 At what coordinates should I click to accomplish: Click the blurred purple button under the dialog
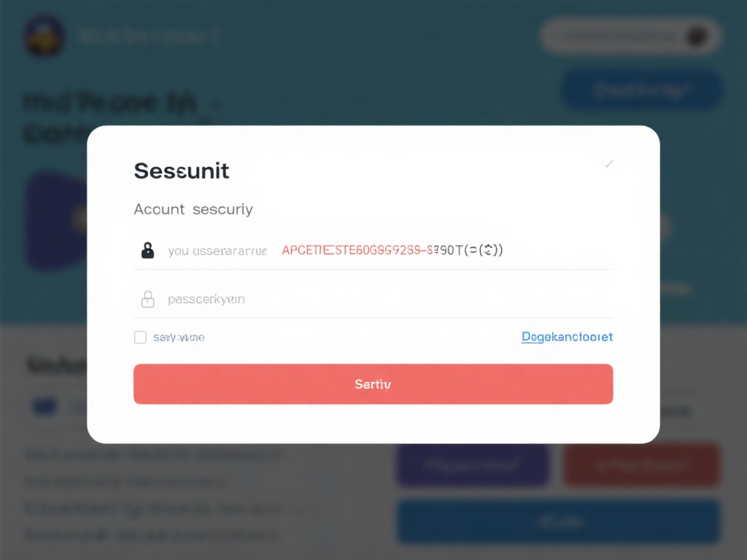[x=473, y=464]
